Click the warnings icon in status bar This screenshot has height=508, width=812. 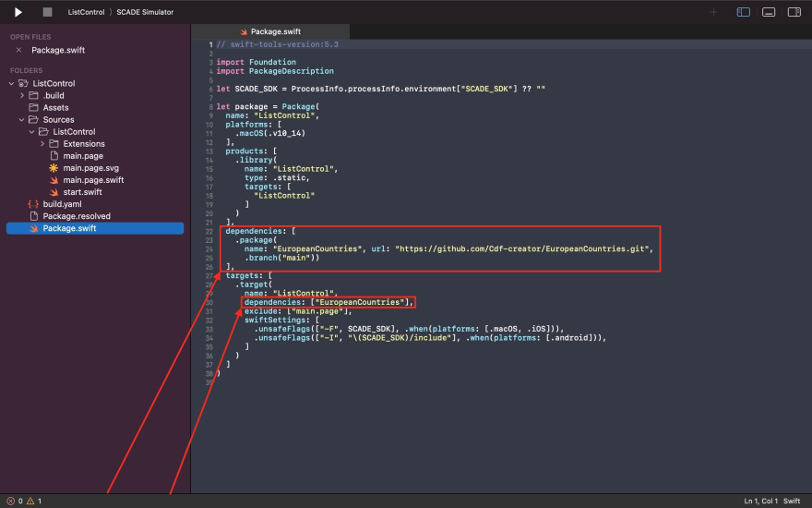click(30, 501)
